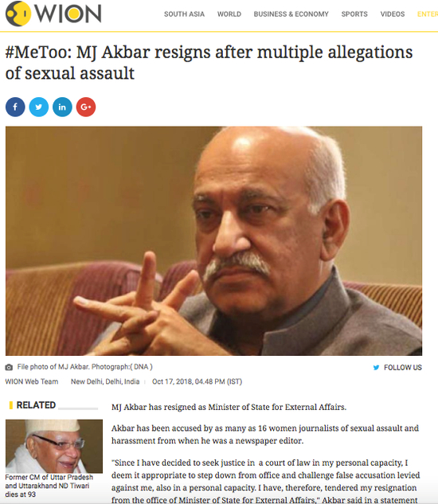Image resolution: width=438 pixels, height=504 pixels.
Task: Open the Videos section
Action: (393, 14)
